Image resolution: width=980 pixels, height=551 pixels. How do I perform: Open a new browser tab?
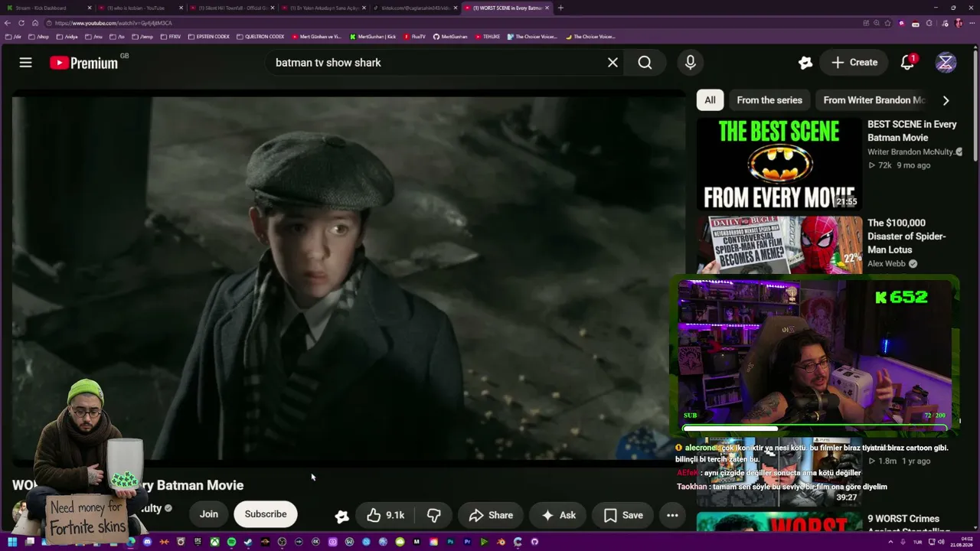[560, 8]
